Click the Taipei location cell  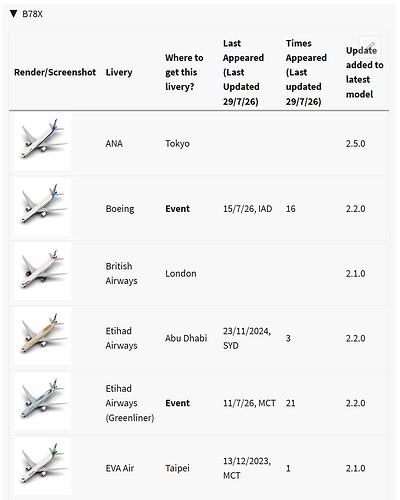(177, 468)
